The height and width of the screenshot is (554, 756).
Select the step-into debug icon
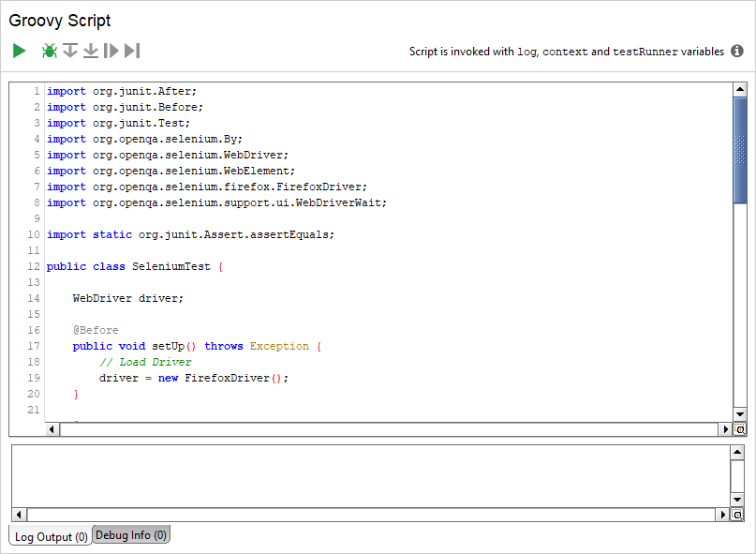coord(90,51)
